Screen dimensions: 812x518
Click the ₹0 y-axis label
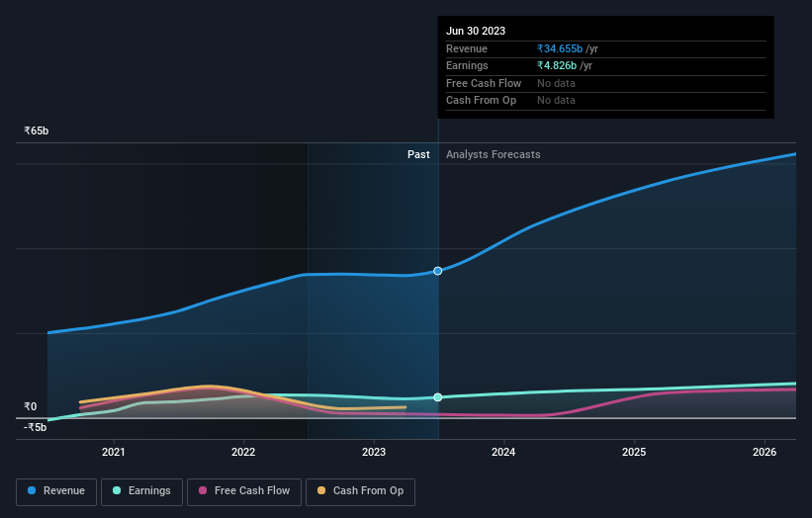[x=31, y=406]
